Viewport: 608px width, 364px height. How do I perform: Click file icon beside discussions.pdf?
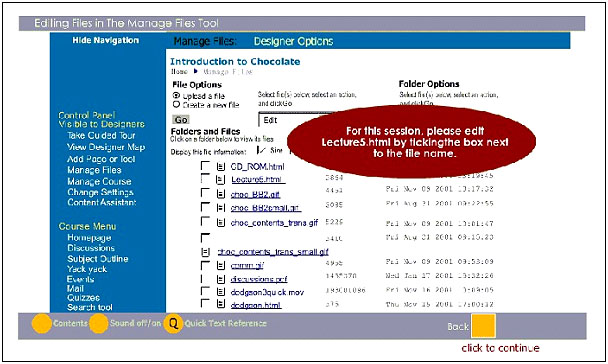pos(221,279)
